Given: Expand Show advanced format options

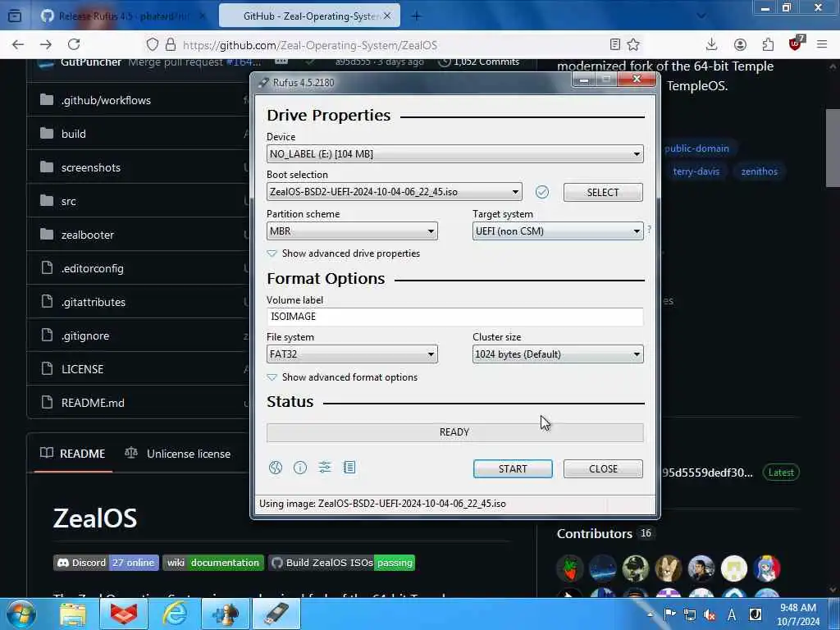Looking at the screenshot, I should tap(342, 377).
